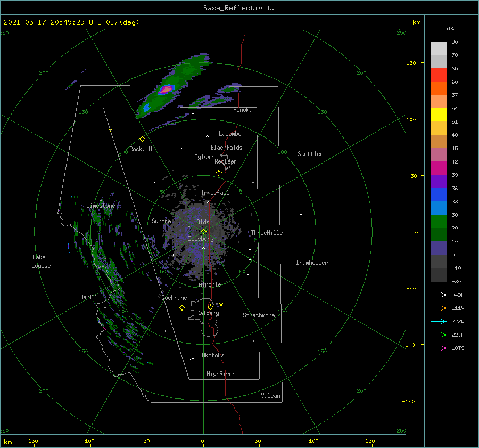Pick the red 60–65 dBZ legend swatch
Screen dimensions: 479x448
point(439,75)
